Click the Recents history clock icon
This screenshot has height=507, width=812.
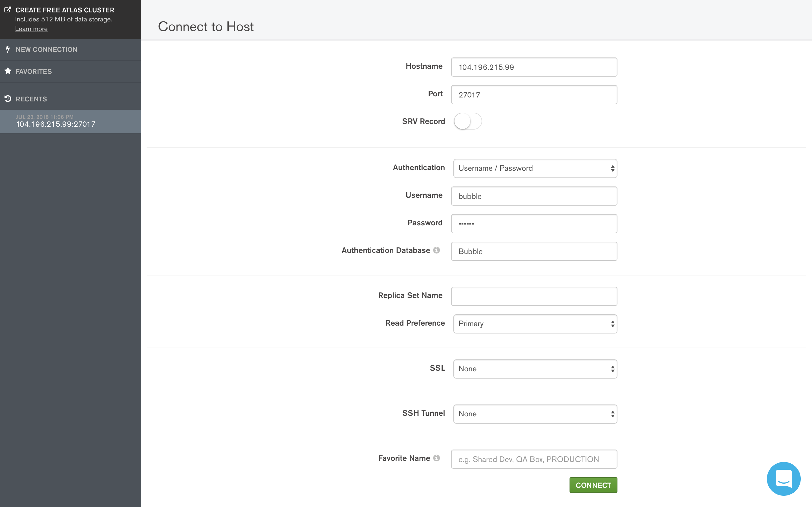[x=8, y=99]
